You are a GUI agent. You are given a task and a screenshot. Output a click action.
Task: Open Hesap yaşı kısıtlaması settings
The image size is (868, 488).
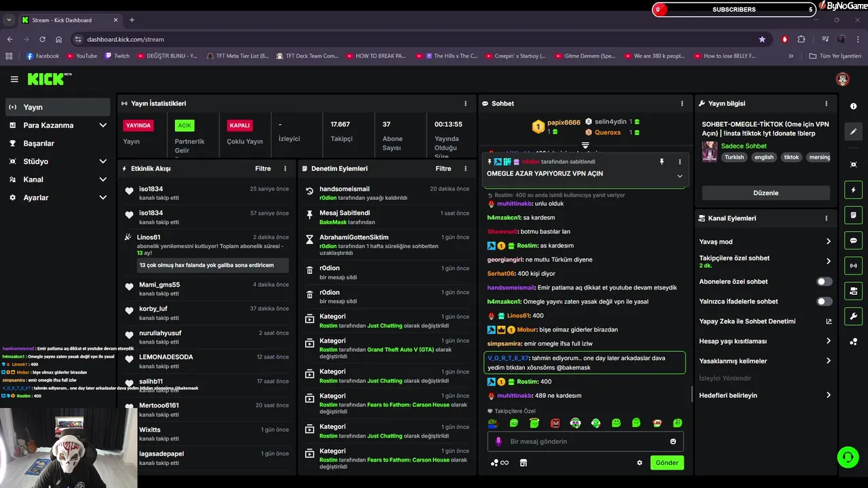[x=765, y=341]
